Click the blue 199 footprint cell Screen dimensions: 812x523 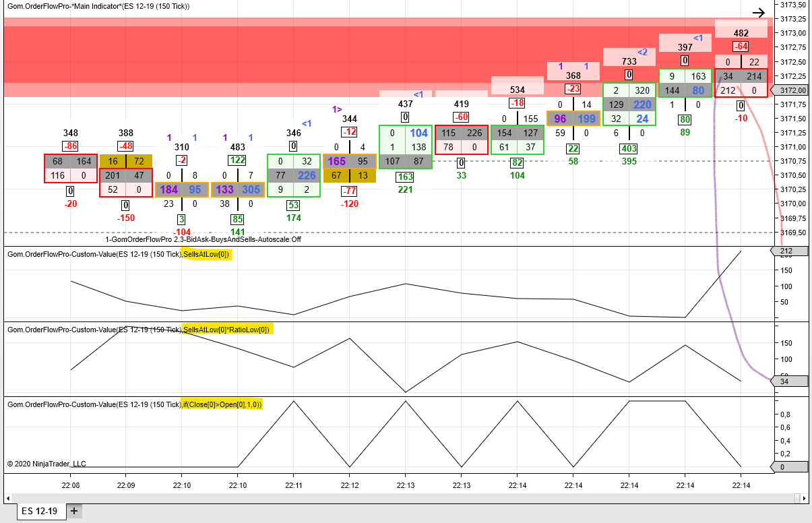click(586, 119)
